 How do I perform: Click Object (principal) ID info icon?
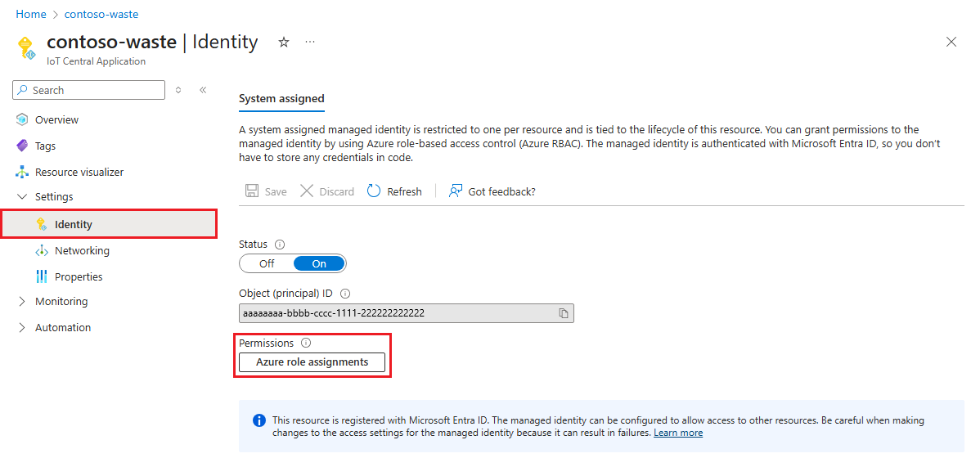coord(345,293)
